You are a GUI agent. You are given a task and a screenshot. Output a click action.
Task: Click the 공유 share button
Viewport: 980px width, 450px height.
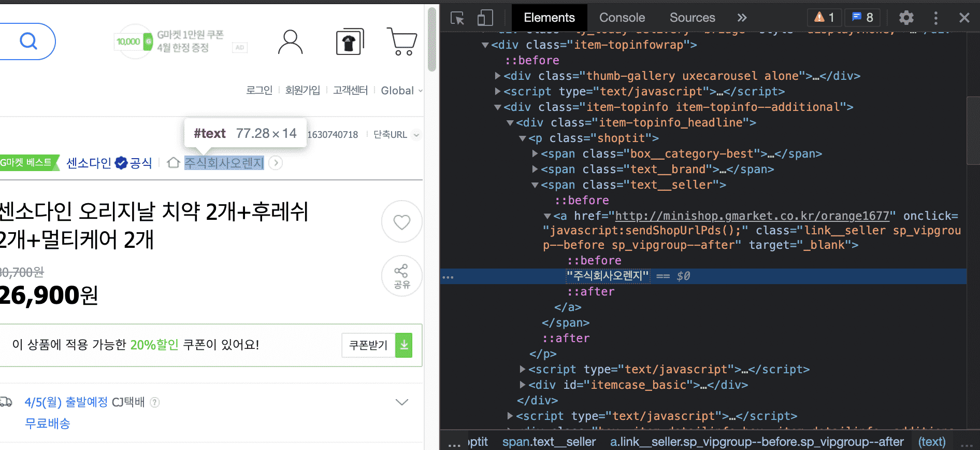point(402,276)
